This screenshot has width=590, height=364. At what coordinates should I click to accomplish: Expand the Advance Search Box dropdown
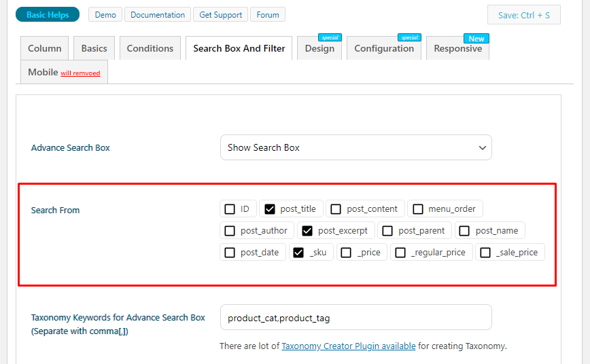[356, 147]
